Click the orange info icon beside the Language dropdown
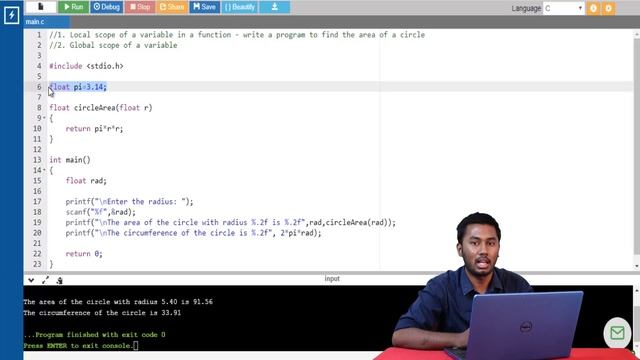640x360 pixels. click(x=593, y=8)
